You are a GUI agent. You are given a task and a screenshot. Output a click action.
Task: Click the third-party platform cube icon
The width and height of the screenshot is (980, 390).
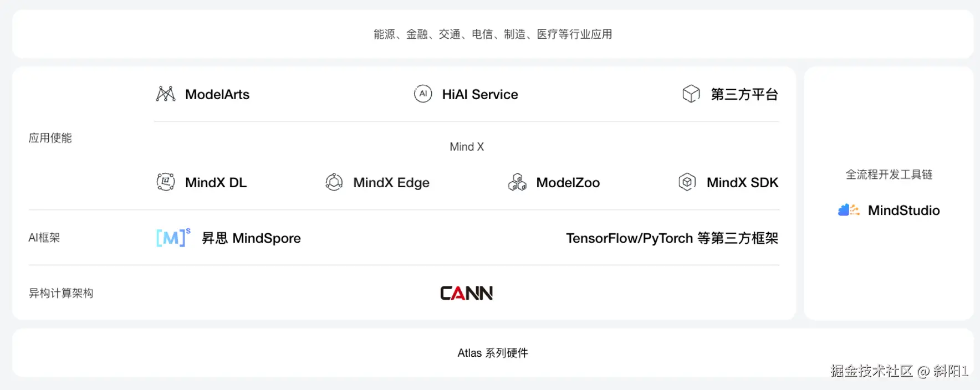(x=691, y=94)
